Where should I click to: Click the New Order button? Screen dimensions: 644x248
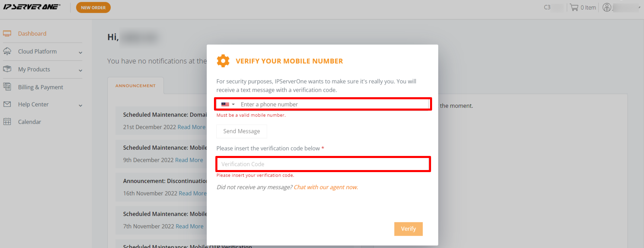[x=93, y=8]
